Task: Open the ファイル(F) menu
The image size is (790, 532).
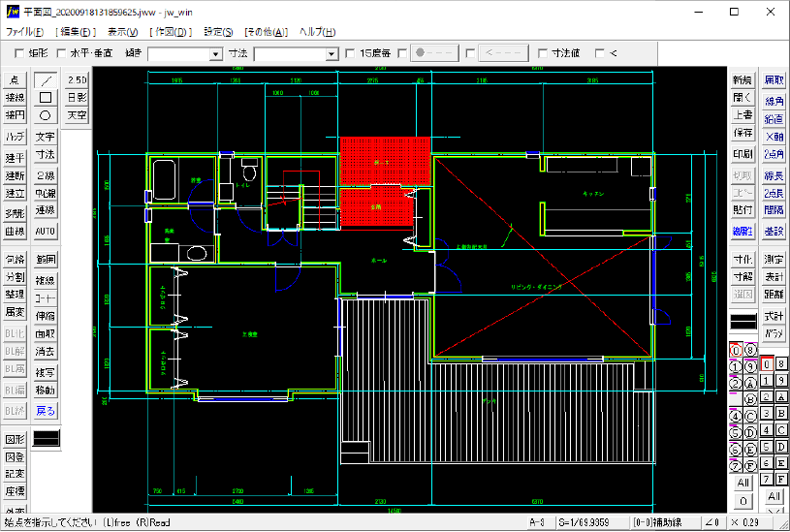Action: [24, 32]
